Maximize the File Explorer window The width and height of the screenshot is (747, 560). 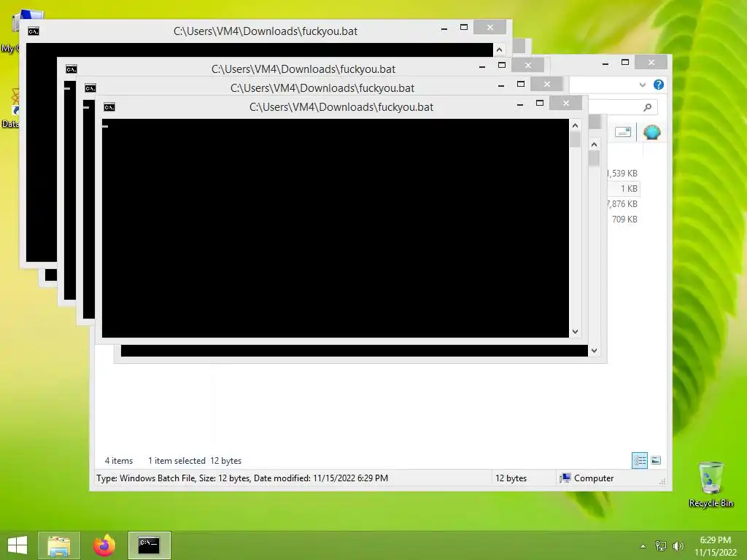(625, 63)
